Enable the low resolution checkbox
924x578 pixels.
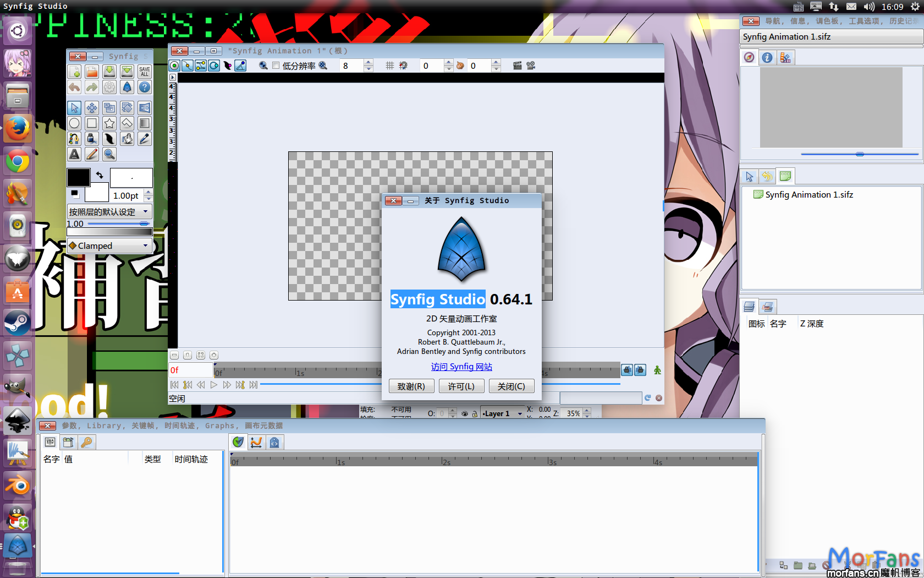tap(276, 66)
